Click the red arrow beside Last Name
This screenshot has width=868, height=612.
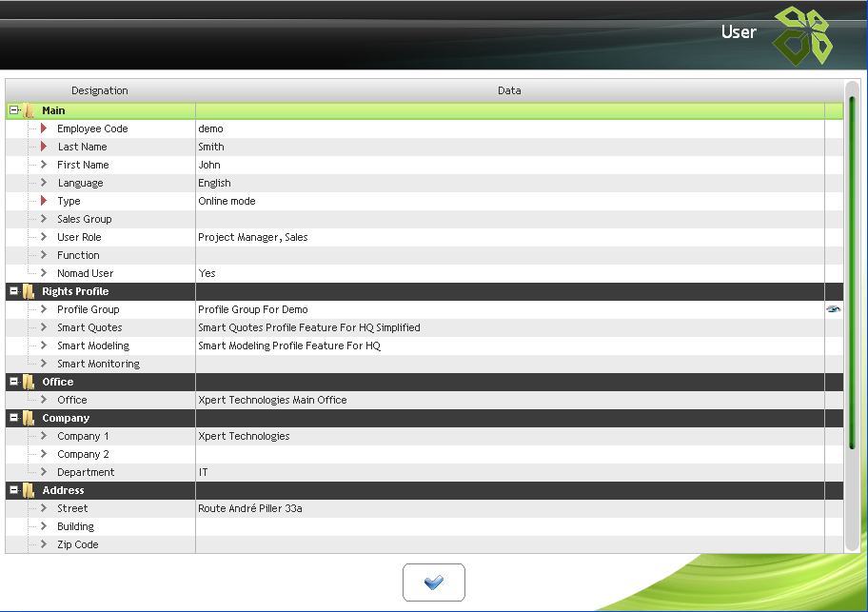[43, 147]
